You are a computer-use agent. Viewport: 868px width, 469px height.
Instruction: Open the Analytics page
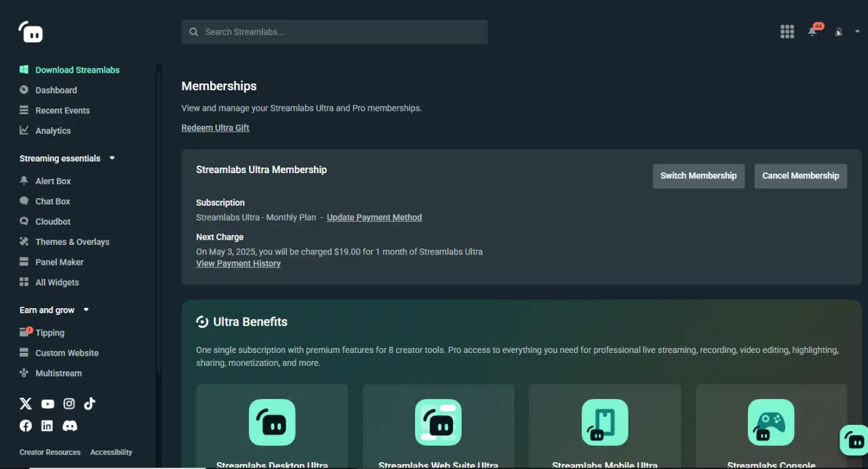coord(53,131)
